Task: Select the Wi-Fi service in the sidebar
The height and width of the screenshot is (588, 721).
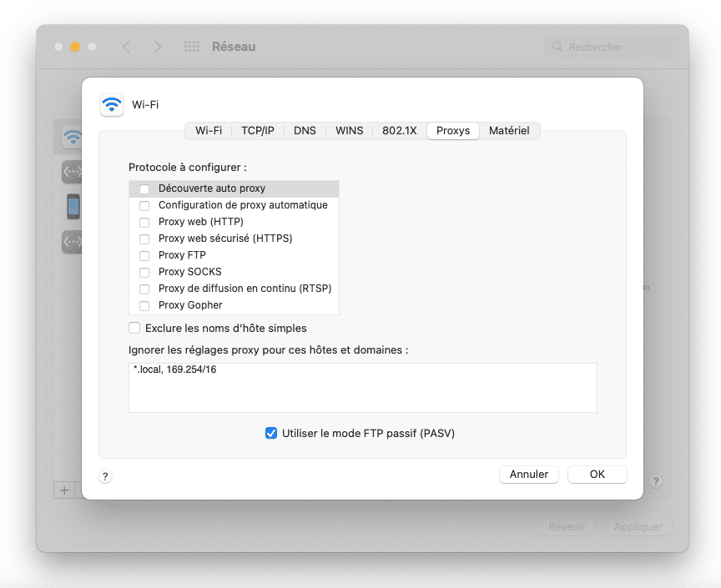Action: coord(72,137)
